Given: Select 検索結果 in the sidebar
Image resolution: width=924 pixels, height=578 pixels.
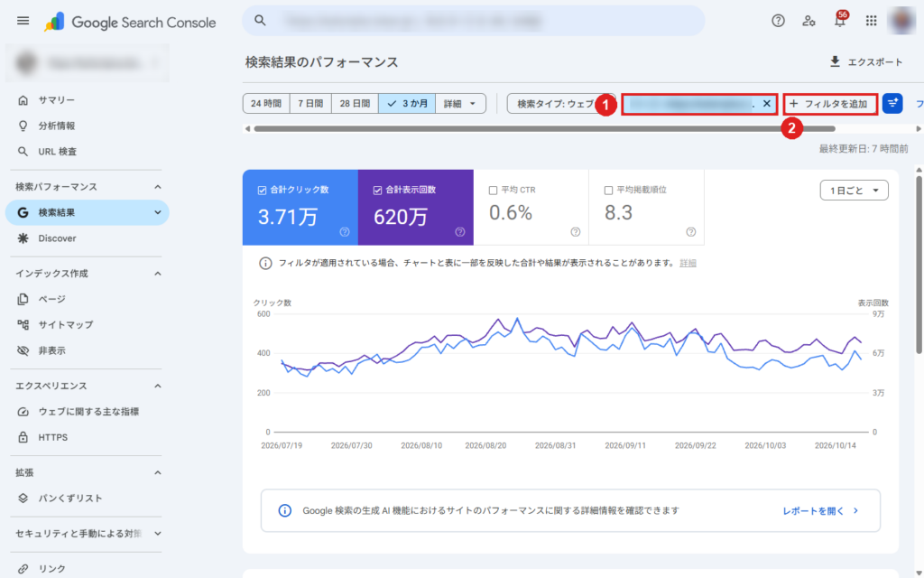Looking at the screenshot, I should [x=87, y=212].
